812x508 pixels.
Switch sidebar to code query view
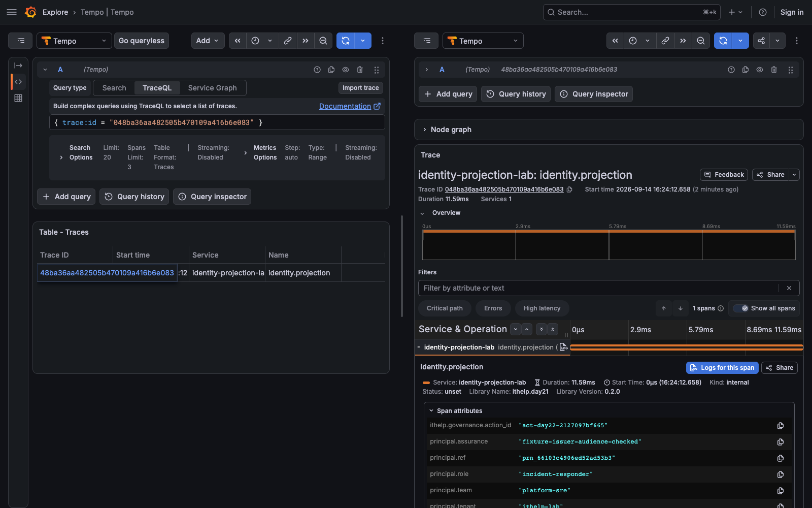click(18, 82)
